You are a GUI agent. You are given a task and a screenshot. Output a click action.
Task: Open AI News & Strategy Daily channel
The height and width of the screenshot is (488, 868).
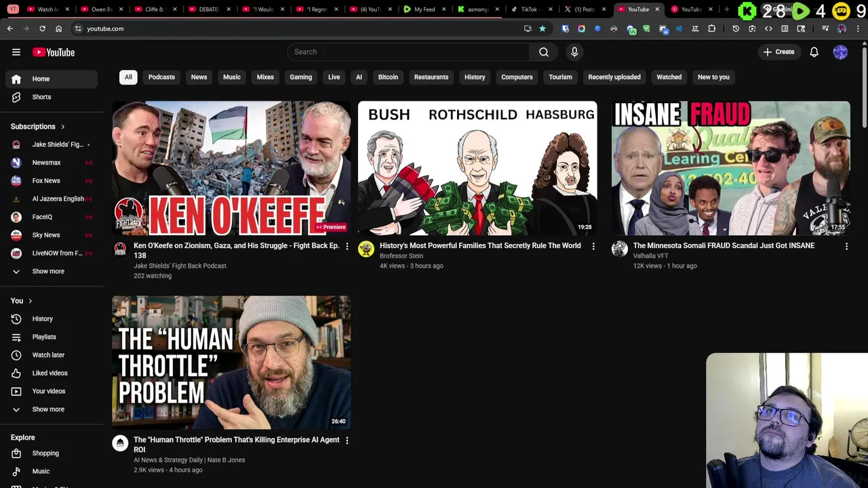coord(189,460)
